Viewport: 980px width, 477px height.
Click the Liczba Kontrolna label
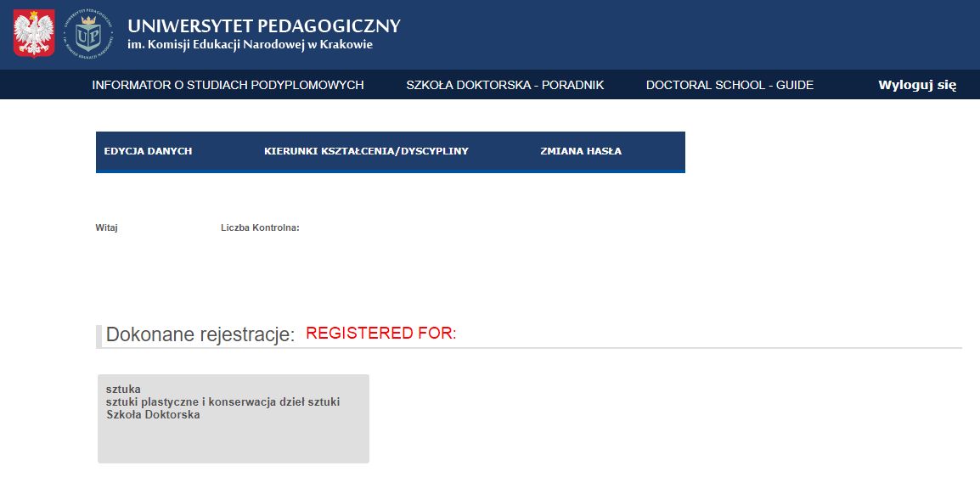[260, 227]
